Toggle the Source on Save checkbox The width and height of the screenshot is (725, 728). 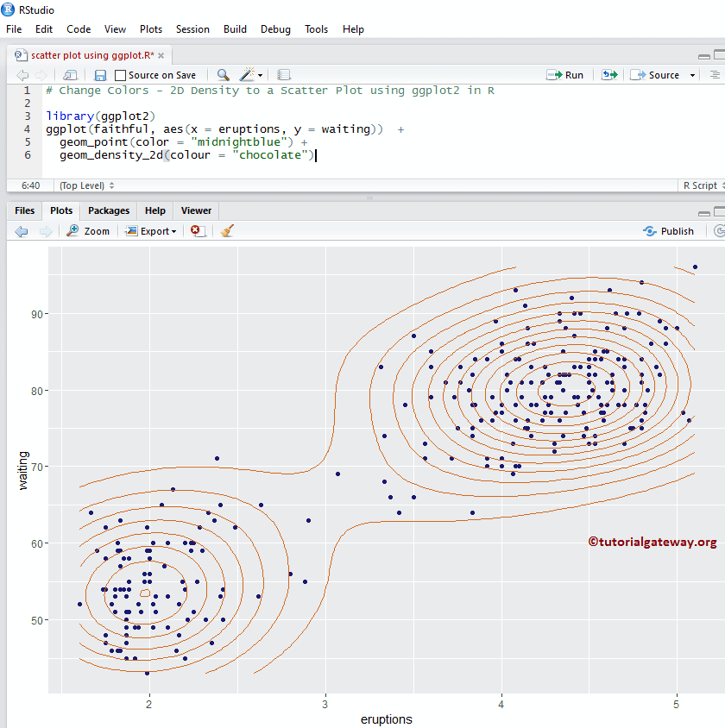[x=121, y=75]
